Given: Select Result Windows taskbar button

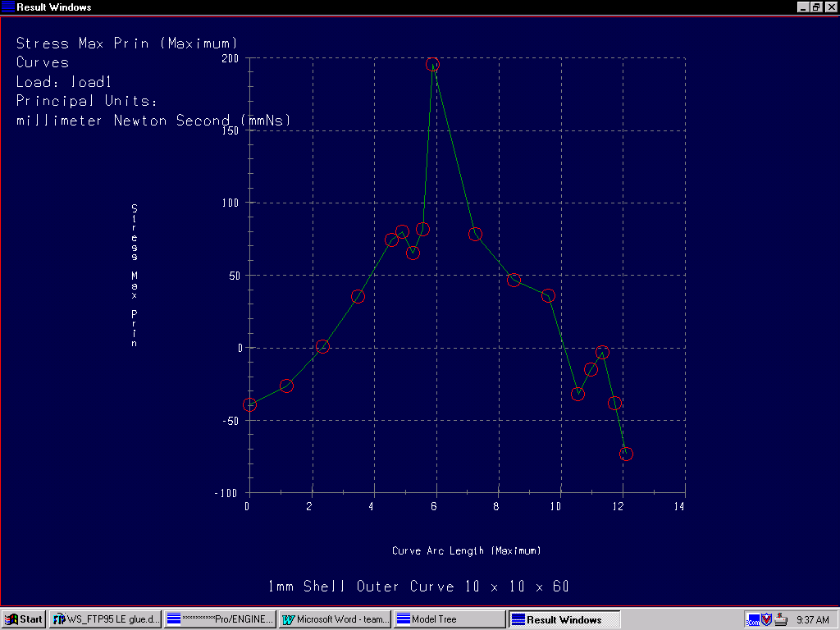Looking at the screenshot, I should coord(564,619).
